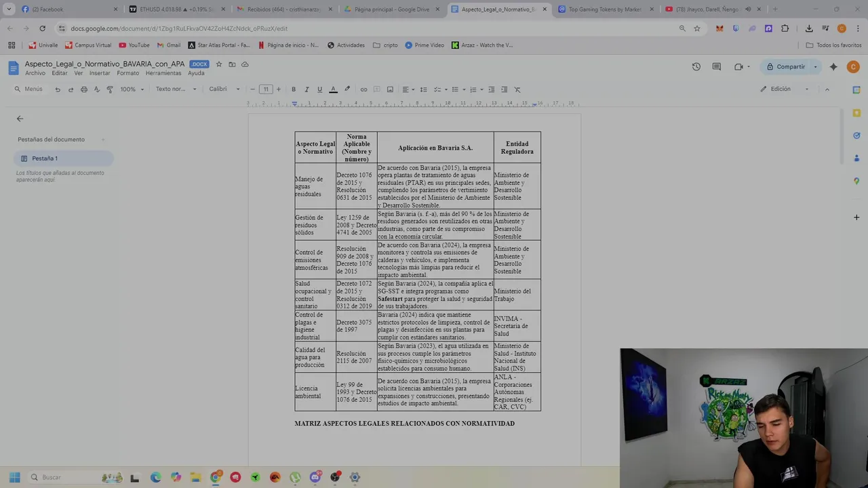This screenshot has width=868, height=488.
Task: Open line and paragraph spacing options
Action: [424, 89]
